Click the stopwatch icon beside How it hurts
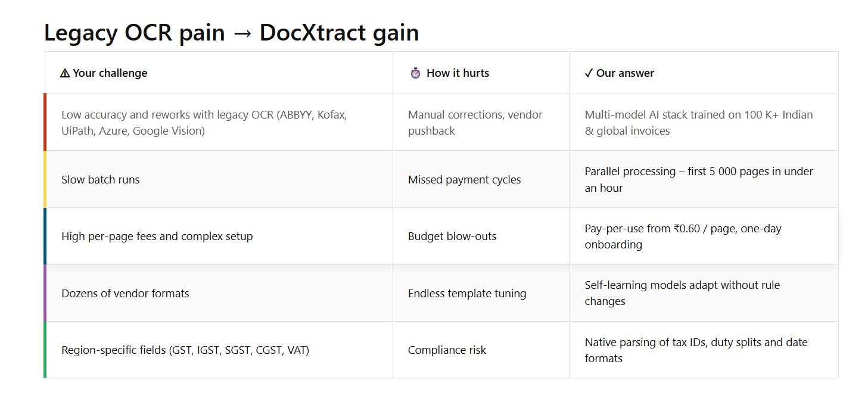This screenshot has width=868, height=414. (415, 73)
